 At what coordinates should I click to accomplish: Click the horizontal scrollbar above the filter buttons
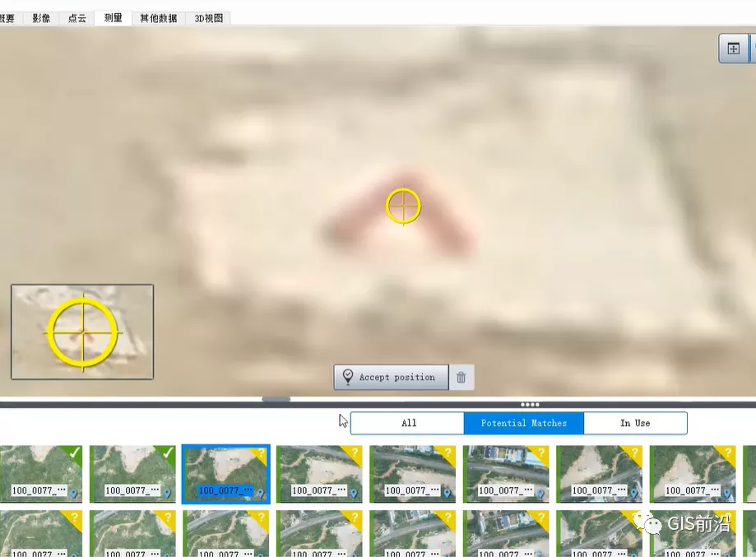click(276, 399)
